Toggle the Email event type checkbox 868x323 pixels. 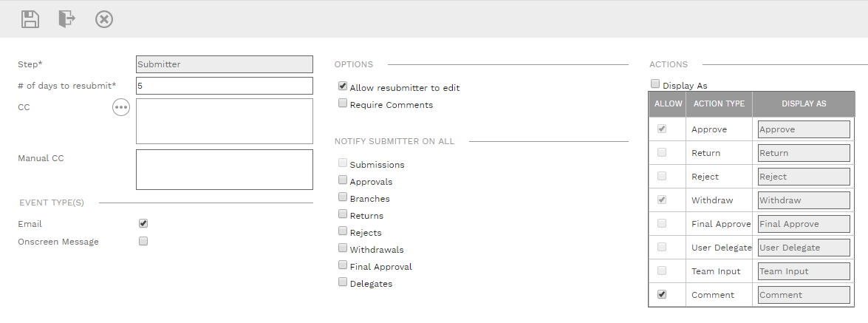point(143,223)
